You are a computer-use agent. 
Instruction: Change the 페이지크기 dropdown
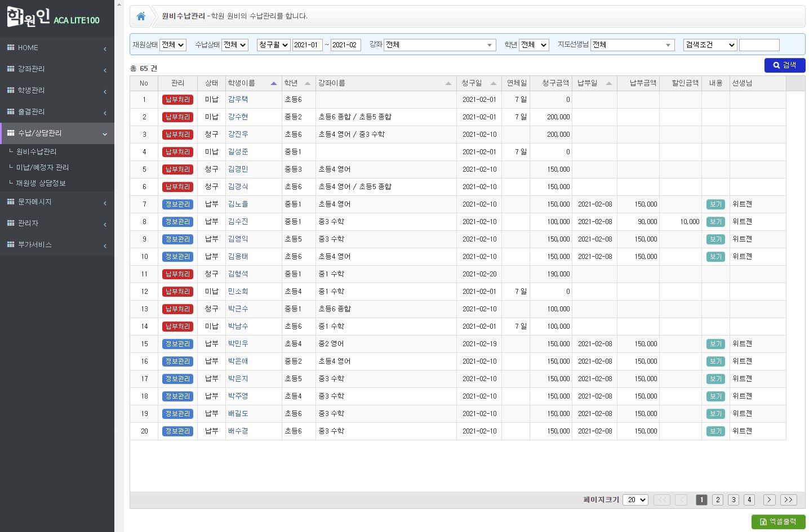tap(635, 500)
